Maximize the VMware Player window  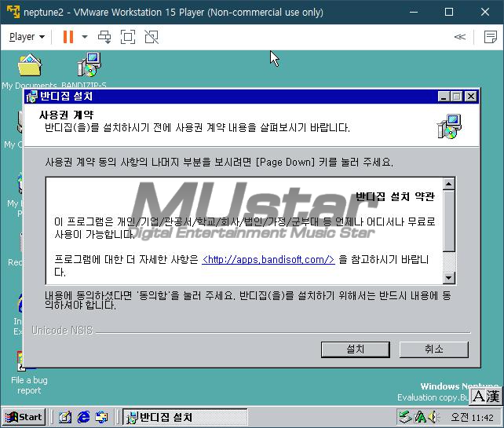coord(449,13)
